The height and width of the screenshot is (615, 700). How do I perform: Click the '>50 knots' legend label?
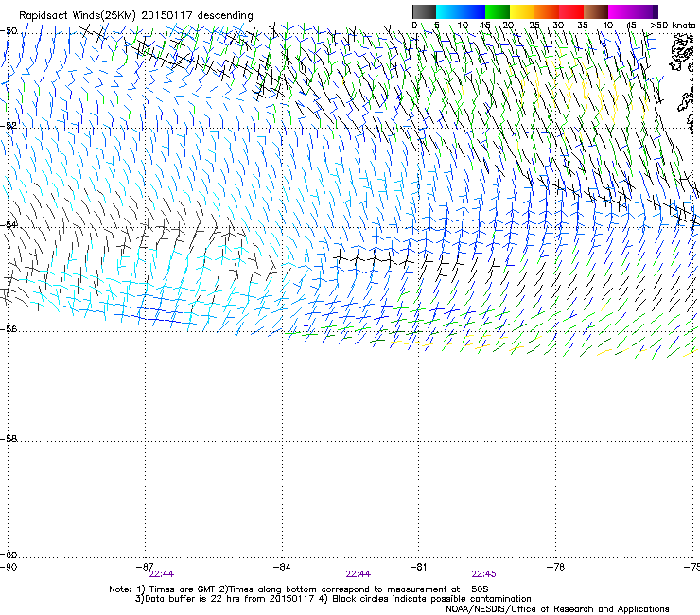point(673,26)
